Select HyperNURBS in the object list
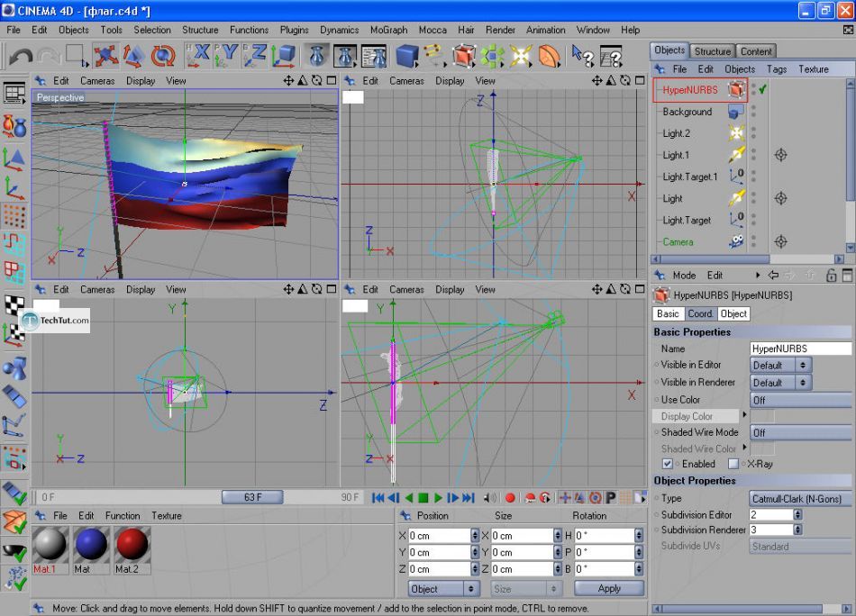The height and width of the screenshot is (616, 856). (x=690, y=90)
